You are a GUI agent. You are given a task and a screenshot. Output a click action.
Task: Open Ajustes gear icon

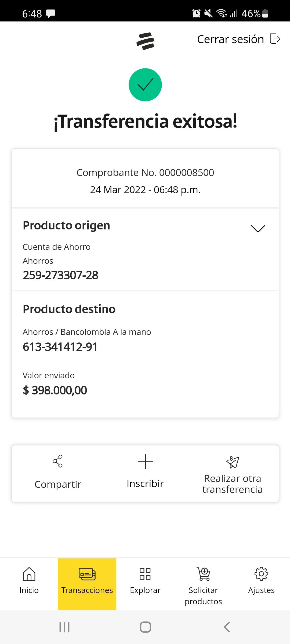pos(261,574)
